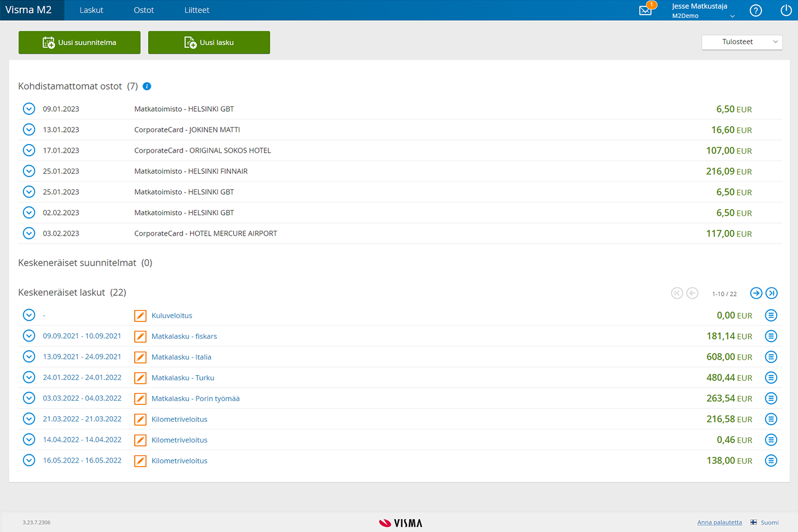Open Matkalasku - fiskars link
The image size is (798, 532).
point(184,336)
